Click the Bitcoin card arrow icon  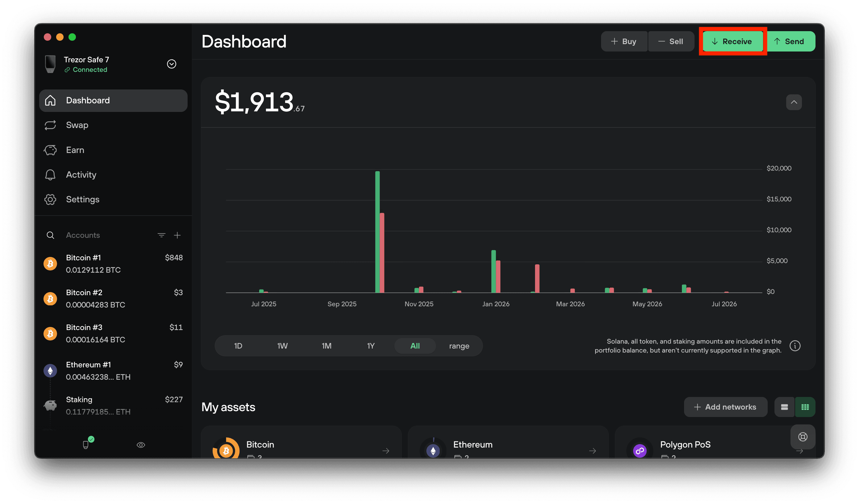coord(386,451)
